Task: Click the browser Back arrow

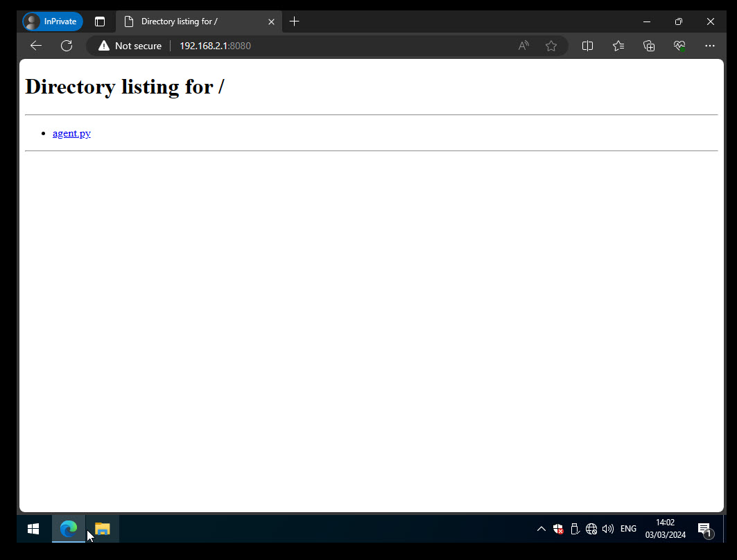Action: (36, 46)
